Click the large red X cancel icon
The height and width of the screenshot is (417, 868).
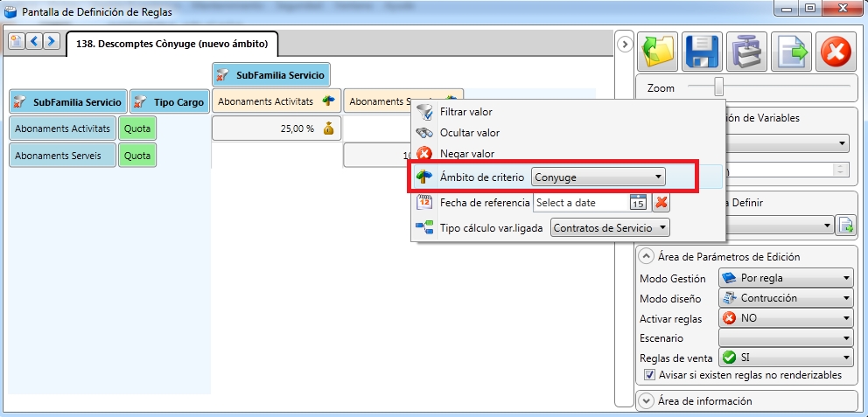click(x=836, y=52)
